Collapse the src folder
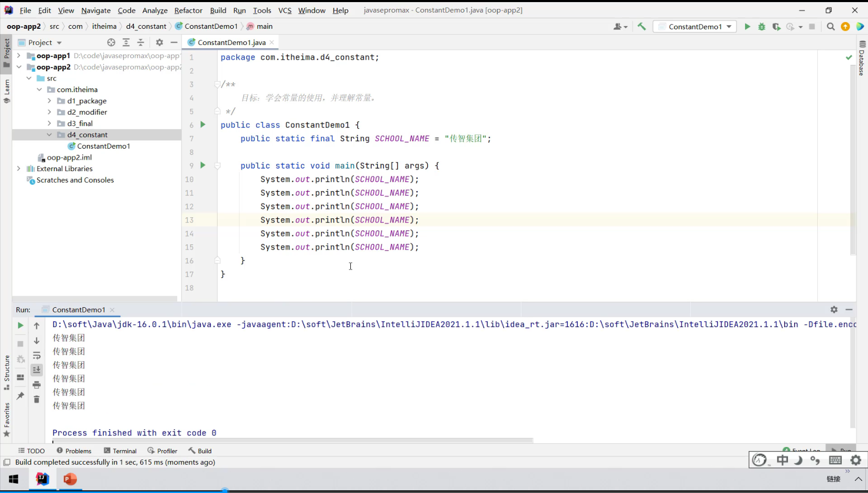 (x=29, y=78)
